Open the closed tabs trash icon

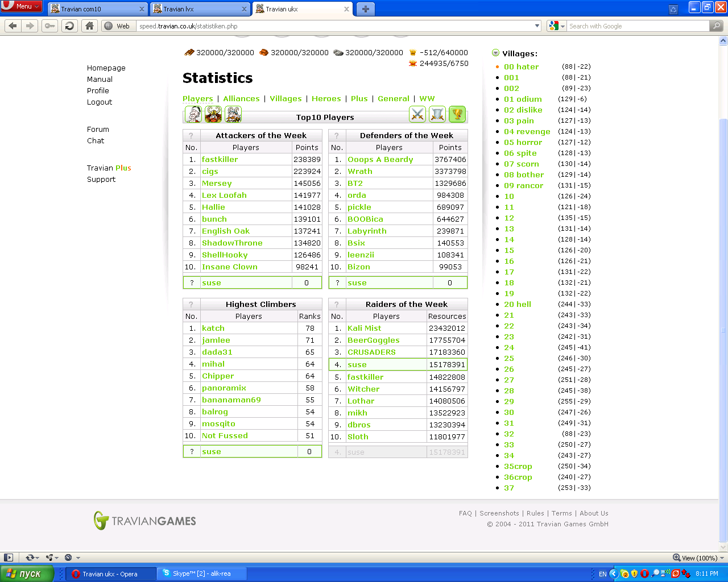(673, 9)
